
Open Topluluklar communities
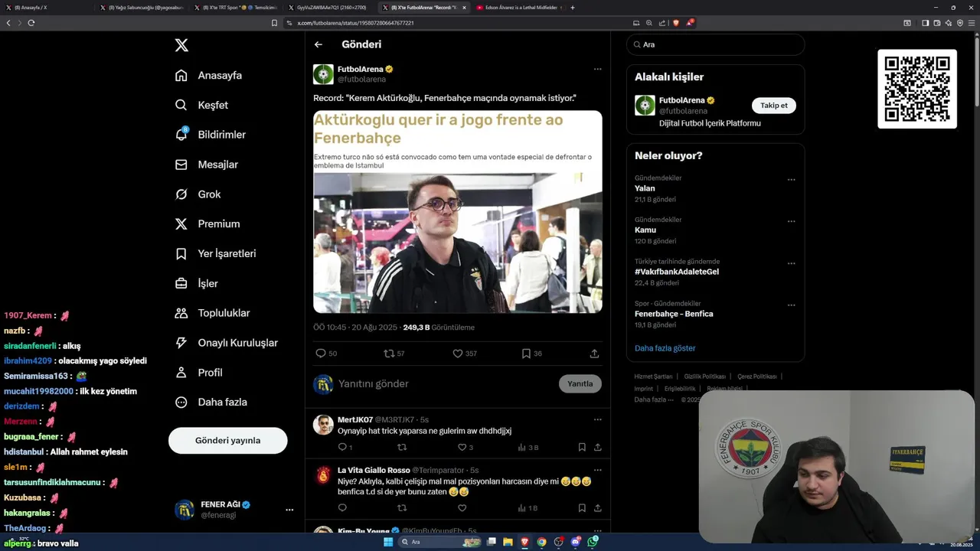[x=212, y=313]
